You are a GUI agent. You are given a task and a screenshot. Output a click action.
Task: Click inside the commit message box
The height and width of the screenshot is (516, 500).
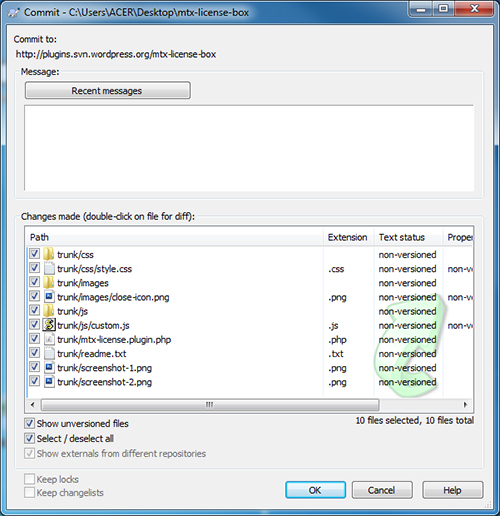249,148
